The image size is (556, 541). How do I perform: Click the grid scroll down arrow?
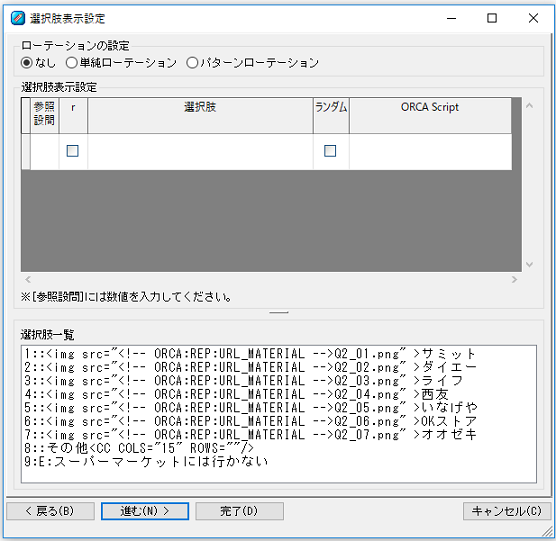(529, 264)
